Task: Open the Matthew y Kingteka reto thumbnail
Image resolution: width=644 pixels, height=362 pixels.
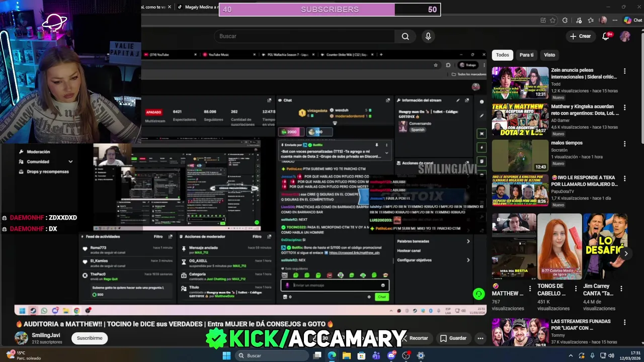Action: 520,119
